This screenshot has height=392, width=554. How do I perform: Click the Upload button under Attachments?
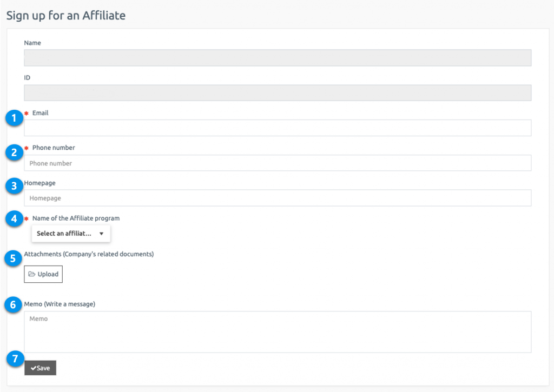[x=43, y=274]
